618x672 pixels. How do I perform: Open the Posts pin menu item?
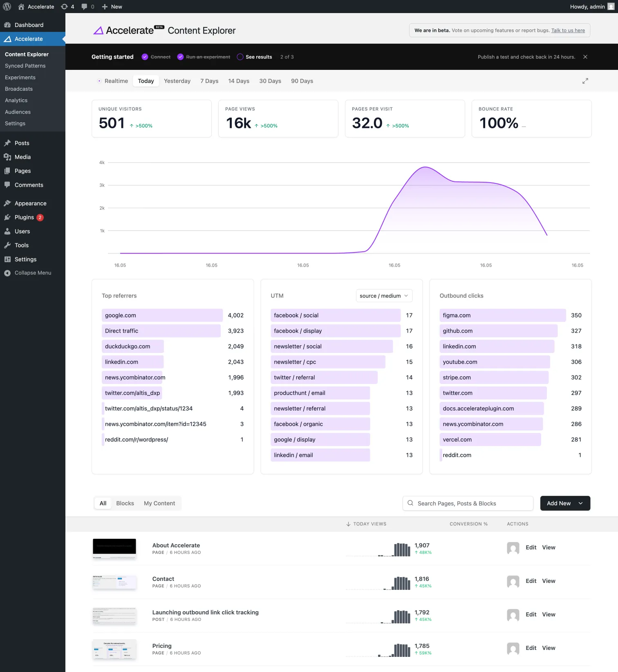pyautogui.click(x=33, y=143)
